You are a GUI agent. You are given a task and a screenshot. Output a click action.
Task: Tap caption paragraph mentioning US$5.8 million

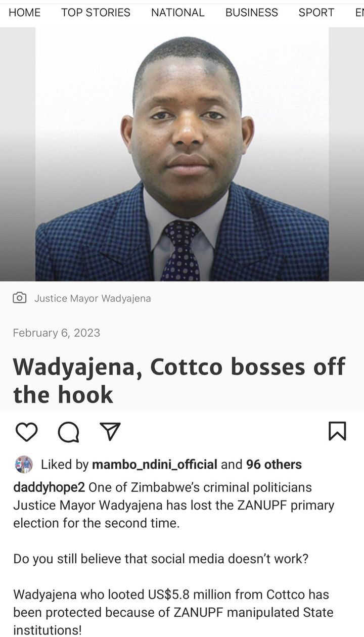pos(173,612)
